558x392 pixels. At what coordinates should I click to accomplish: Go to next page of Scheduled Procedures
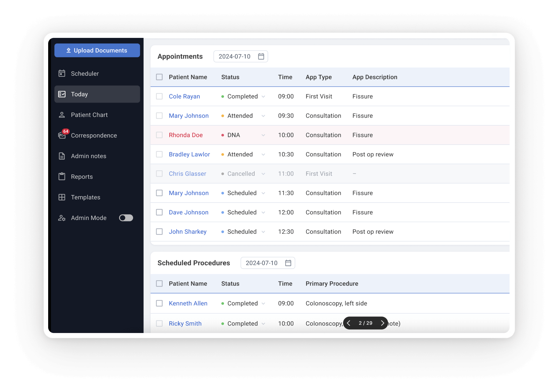pyautogui.click(x=382, y=323)
